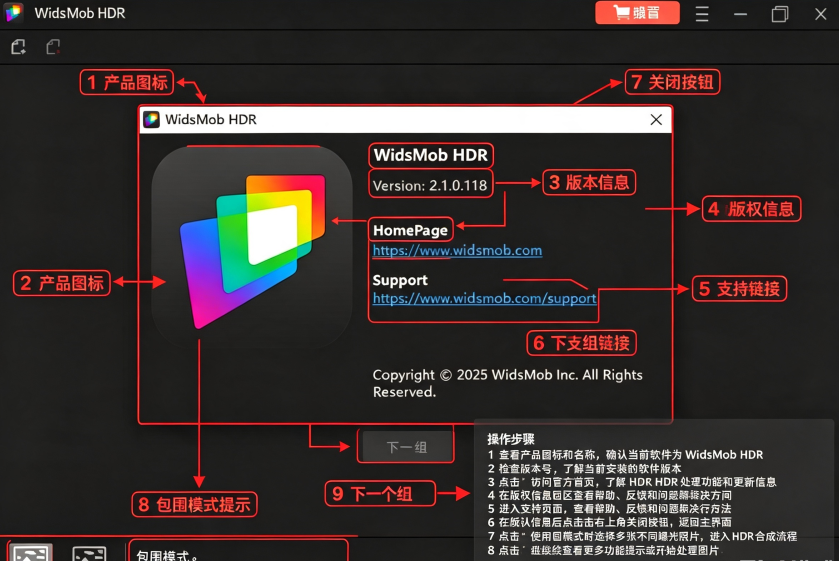Click the remove-file toolbar icon with red mark
Viewport: 839px width, 561px height.
click(x=53, y=47)
